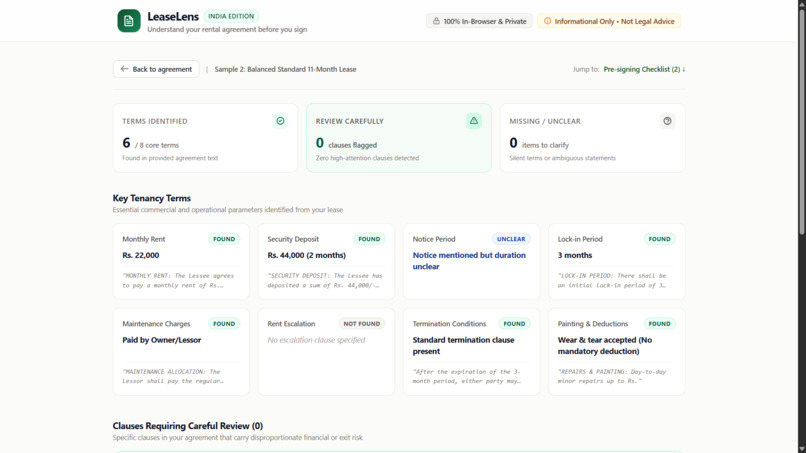
Task: Select Rs. 44,000 (2 months) deposit value
Action: click(x=306, y=255)
